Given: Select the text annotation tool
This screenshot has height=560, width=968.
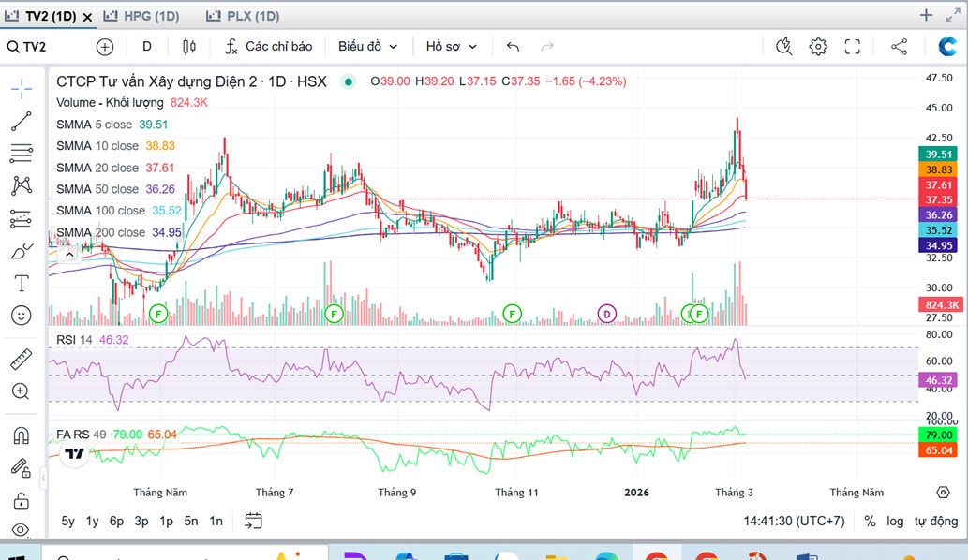Looking at the screenshot, I should pos(22,283).
